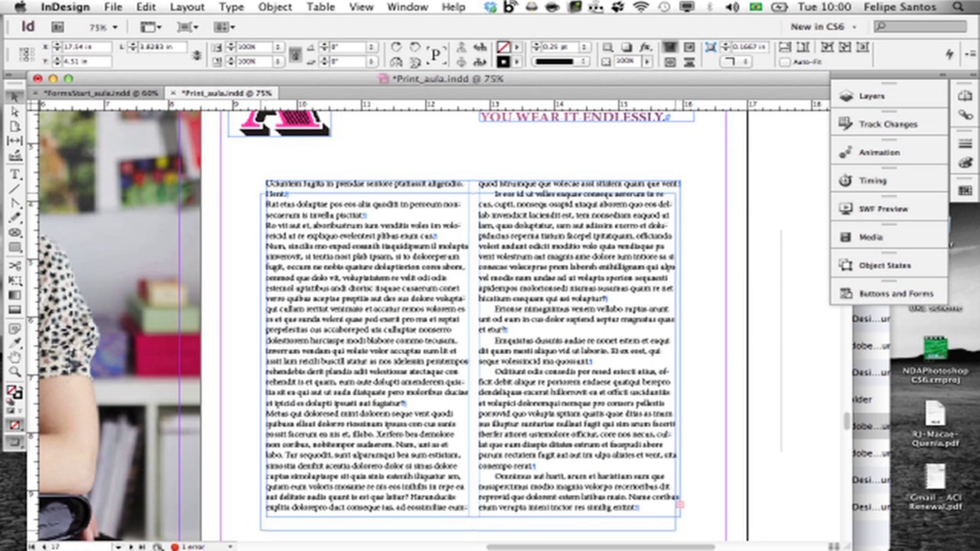980x551 pixels.
Task: Open the Buttons and Forms panel
Action: (x=896, y=294)
